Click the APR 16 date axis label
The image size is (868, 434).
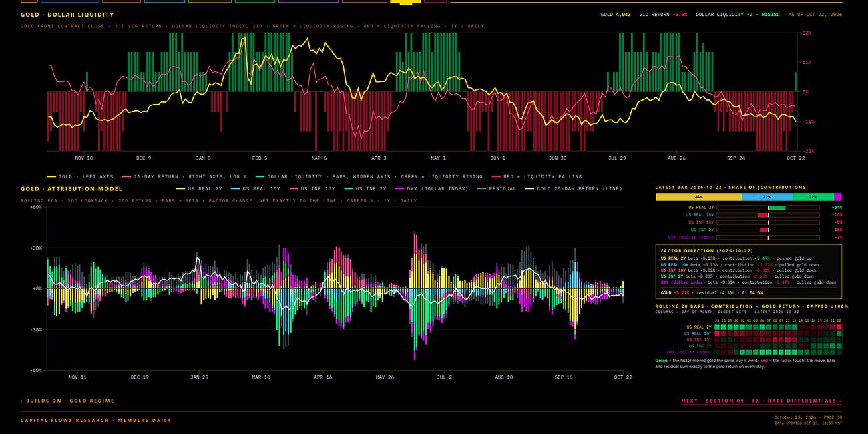tap(322, 377)
